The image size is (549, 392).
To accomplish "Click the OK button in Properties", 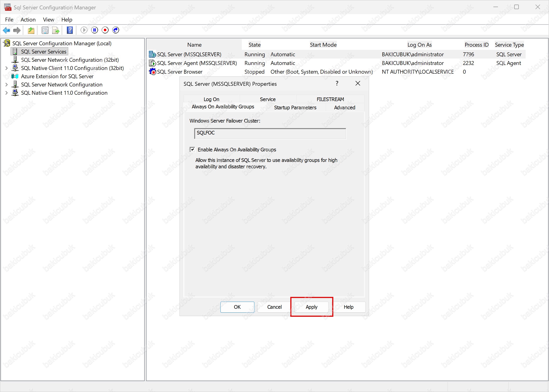I will click(x=237, y=307).
